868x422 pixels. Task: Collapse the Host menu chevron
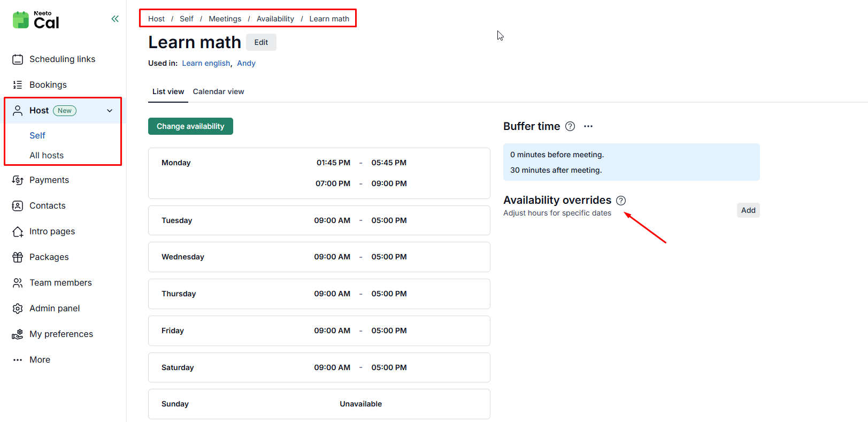pos(110,111)
